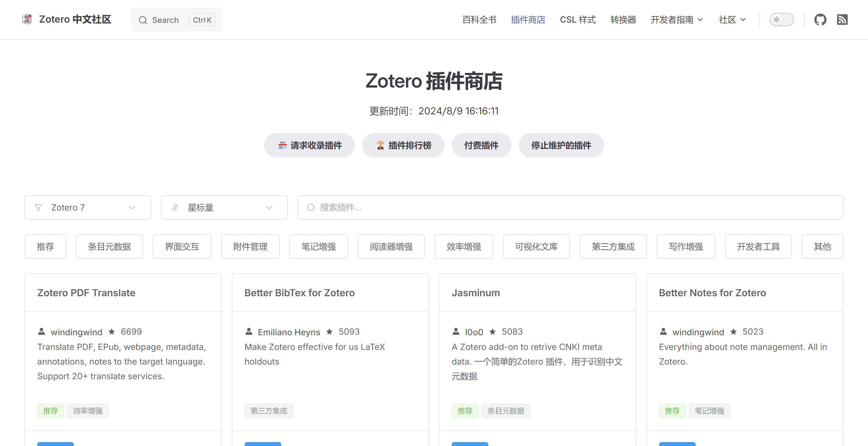Open 转换器 navigation item
This screenshot has width=868, height=446.
click(x=623, y=20)
